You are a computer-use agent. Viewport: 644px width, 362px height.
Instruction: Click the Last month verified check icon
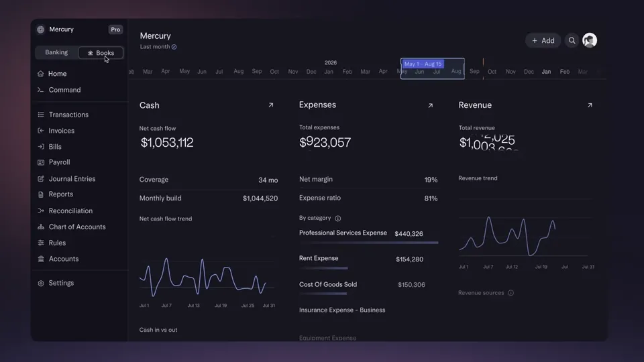(174, 47)
